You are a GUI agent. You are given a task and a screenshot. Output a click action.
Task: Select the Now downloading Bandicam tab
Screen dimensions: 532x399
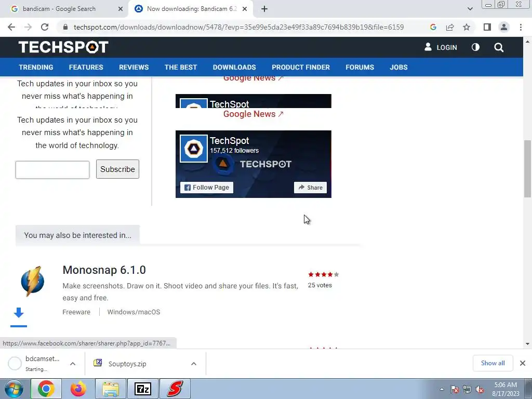click(192, 9)
